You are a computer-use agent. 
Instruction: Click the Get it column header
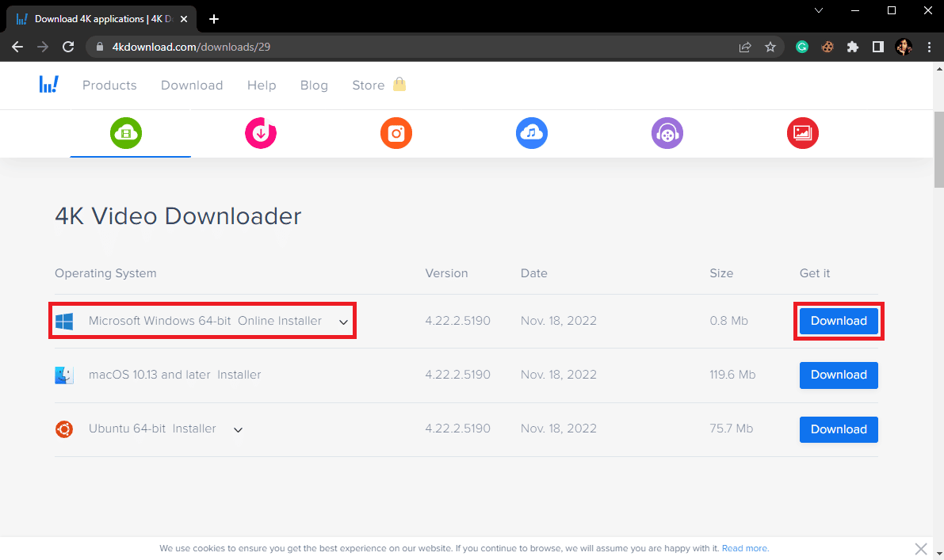[815, 273]
